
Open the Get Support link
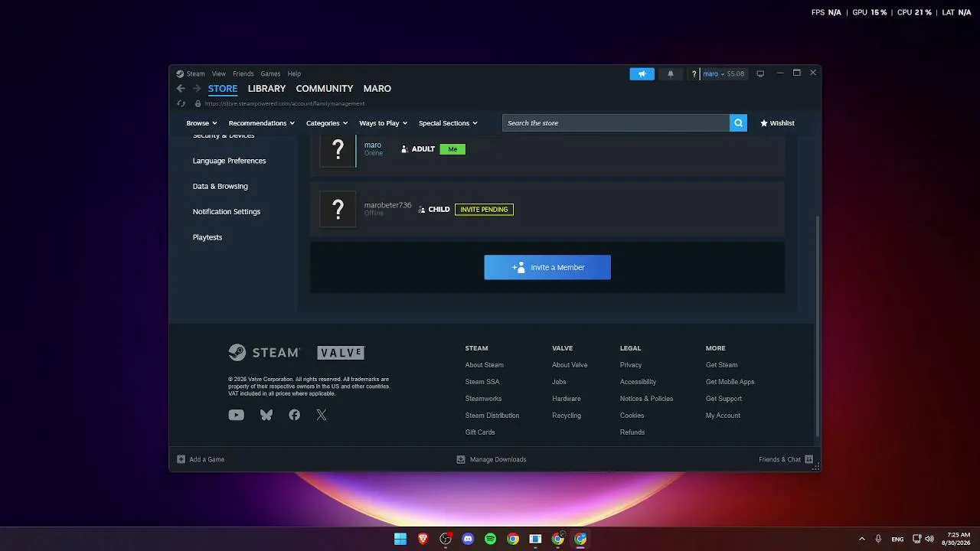coord(724,399)
